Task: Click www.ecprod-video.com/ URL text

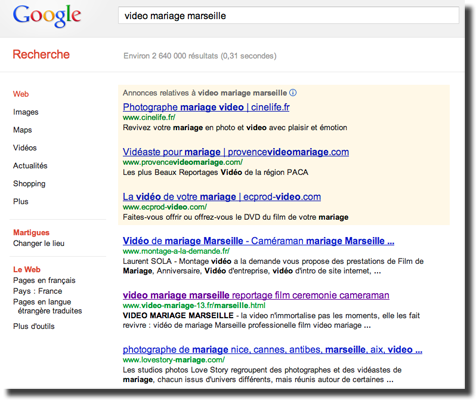Action: coord(165,207)
